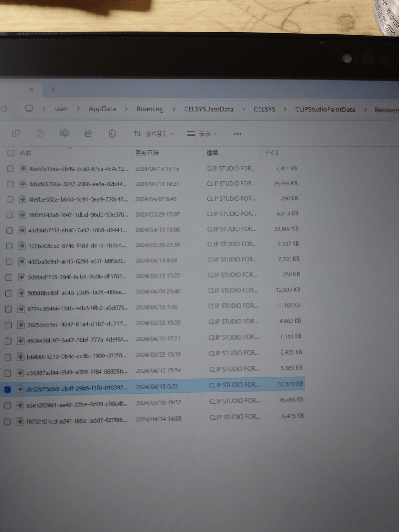Click the date 2024/04/12 15:34

(x=158, y=370)
